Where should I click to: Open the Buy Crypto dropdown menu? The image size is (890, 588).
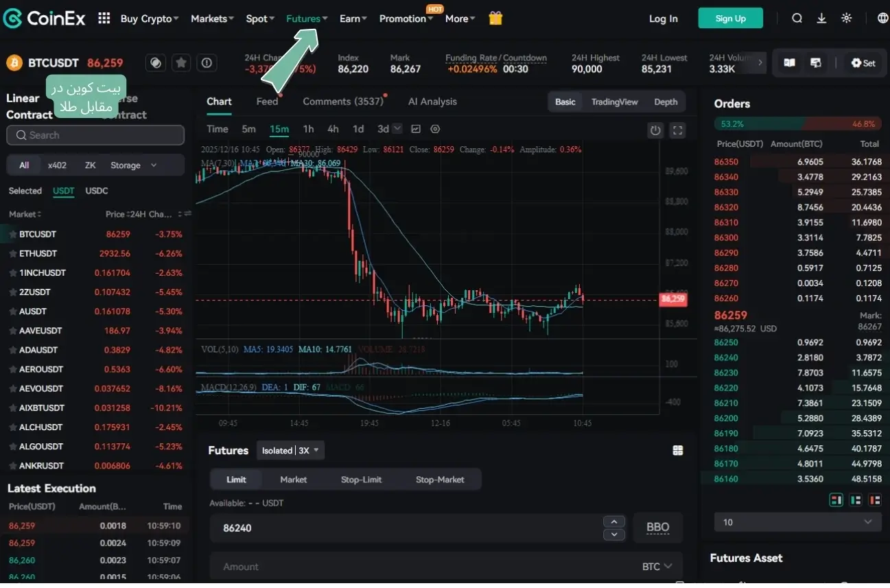tap(150, 19)
